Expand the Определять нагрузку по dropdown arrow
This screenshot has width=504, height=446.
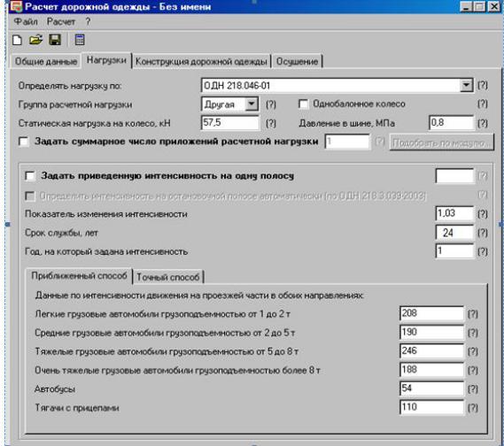click(x=466, y=86)
